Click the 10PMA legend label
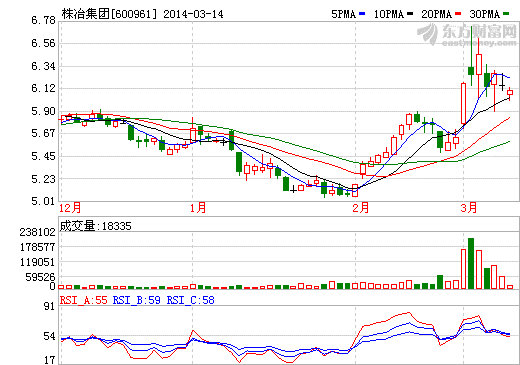Screen dimensions: 520x365 [389, 14]
